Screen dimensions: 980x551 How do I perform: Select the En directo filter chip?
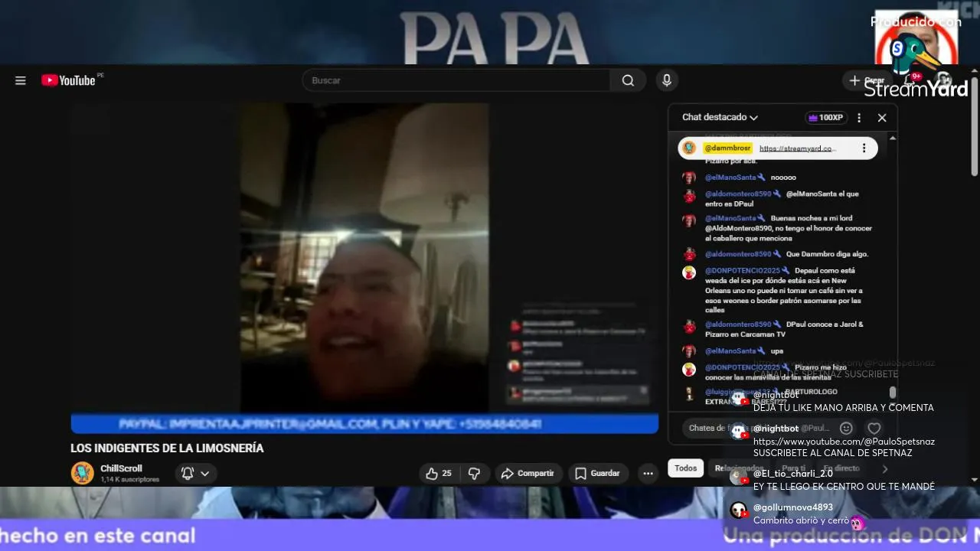coord(841,468)
